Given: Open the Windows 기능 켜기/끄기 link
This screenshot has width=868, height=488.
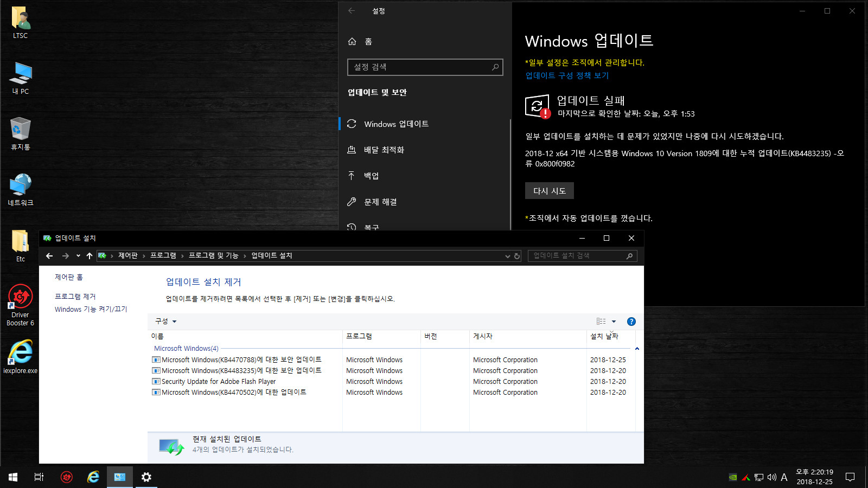Looking at the screenshot, I should point(91,309).
